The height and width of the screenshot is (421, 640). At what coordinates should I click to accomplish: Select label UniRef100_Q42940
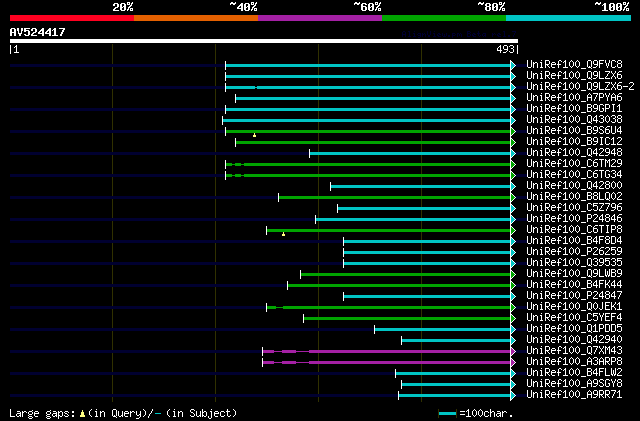[x=574, y=340]
